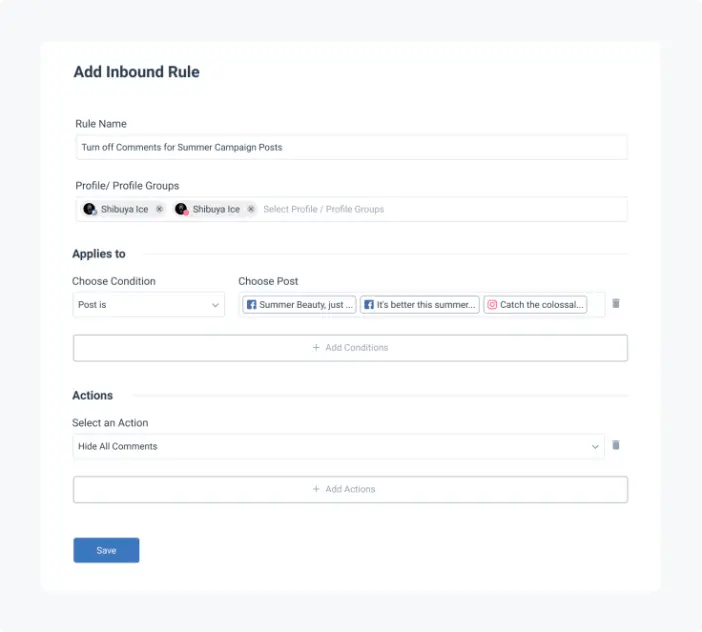Remove the second Shibuya Ice profile chip
The image size is (702, 632).
(251, 209)
